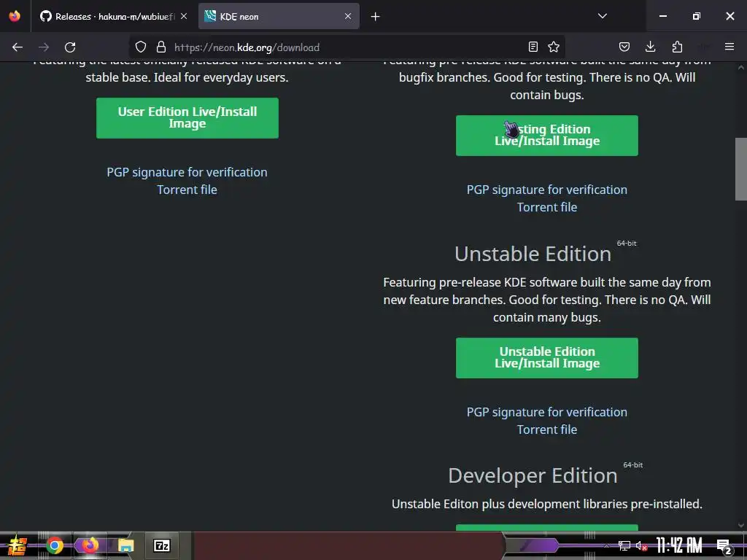Open the shield tracking protection icon
This screenshot has height=560, width=747.
coord(141,47)
